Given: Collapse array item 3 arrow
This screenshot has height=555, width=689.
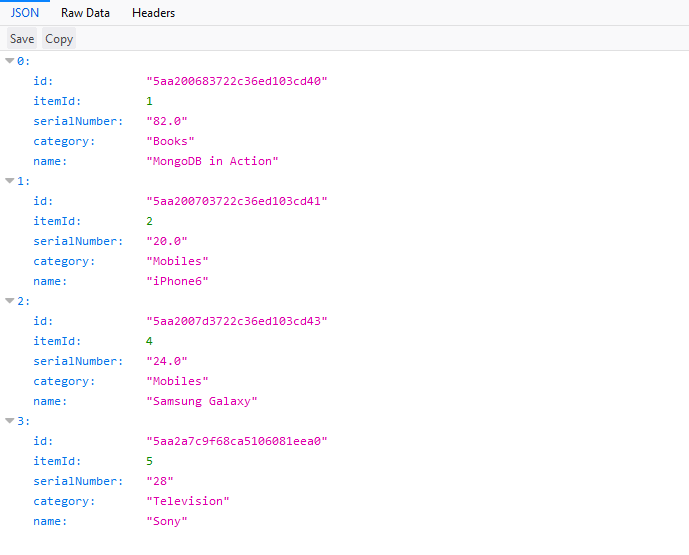Looking at the screenshot, I should pos(10,421).
